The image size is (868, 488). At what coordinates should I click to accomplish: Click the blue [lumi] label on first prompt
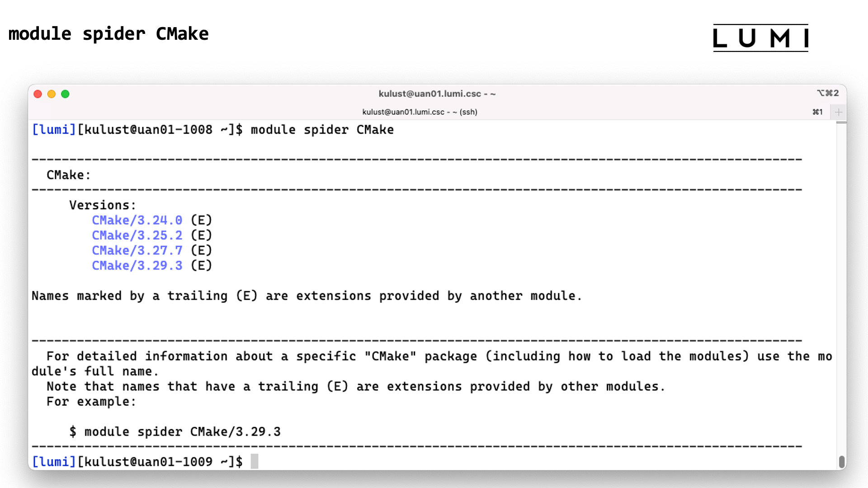coord(54,130)
